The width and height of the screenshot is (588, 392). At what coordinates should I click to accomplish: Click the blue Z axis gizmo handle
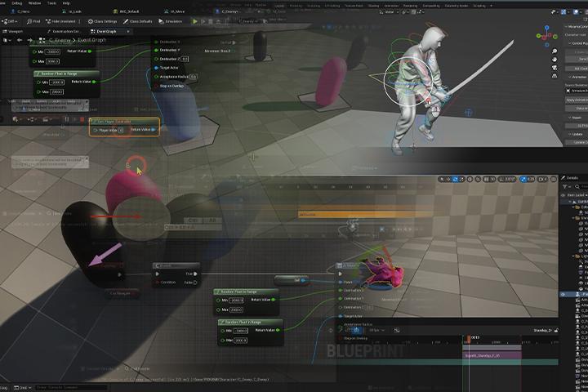click(545, 27)
